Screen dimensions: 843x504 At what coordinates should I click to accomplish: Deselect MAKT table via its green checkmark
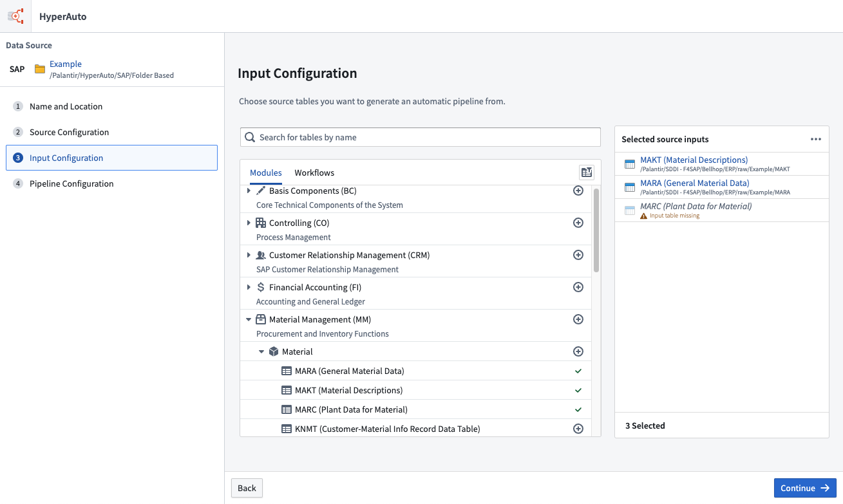[578, 391]
